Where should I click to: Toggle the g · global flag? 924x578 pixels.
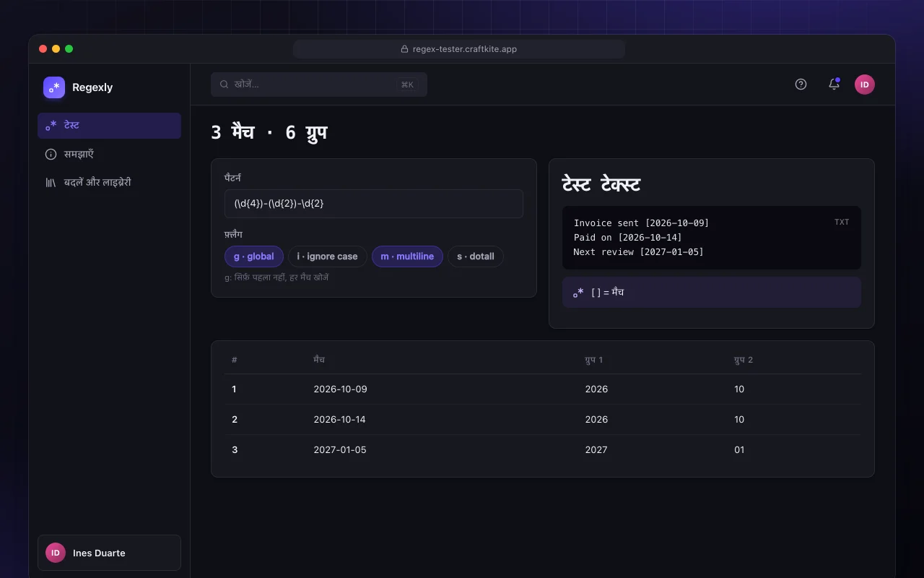coord(254,256)
